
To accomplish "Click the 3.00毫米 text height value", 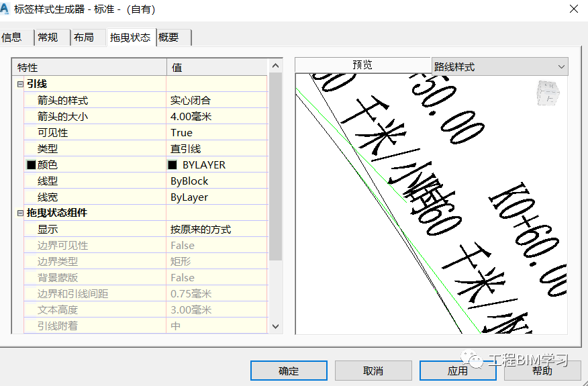I will pos(191,310).
